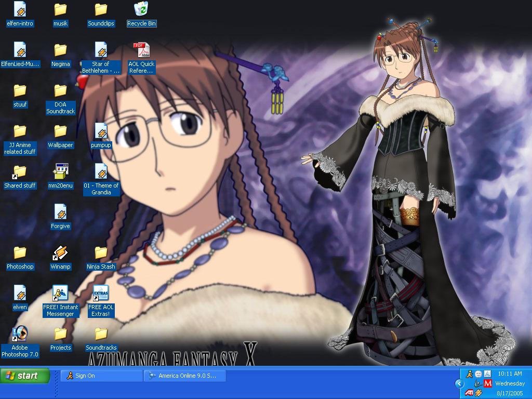Click the smiley face tray icon

478,374
